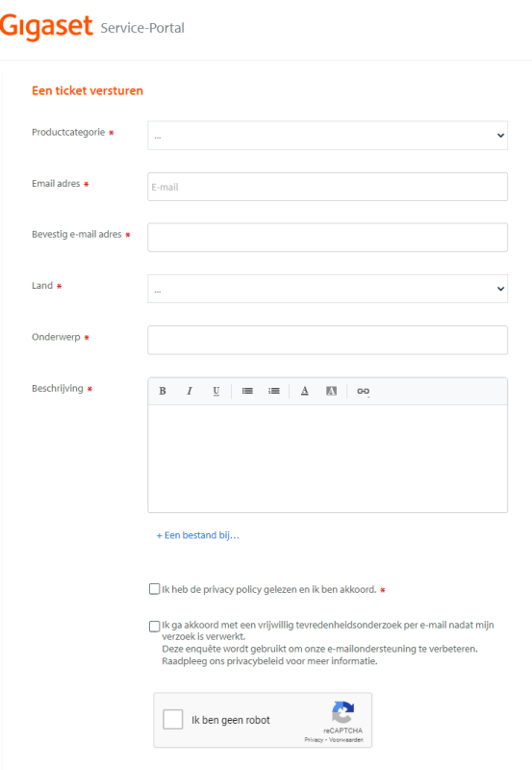The width and height of the screenshot is (532, 770).
Task: Click '+ Een bestand bij...' attachment link
Action: [x=198, y=535]
